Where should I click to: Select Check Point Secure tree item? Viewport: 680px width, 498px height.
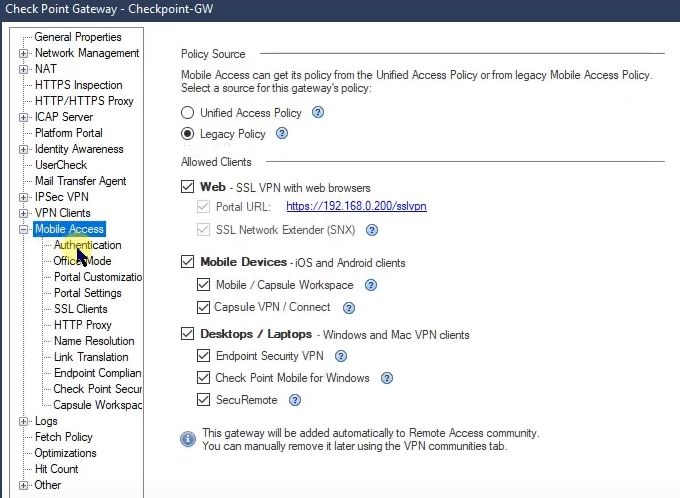98,389
